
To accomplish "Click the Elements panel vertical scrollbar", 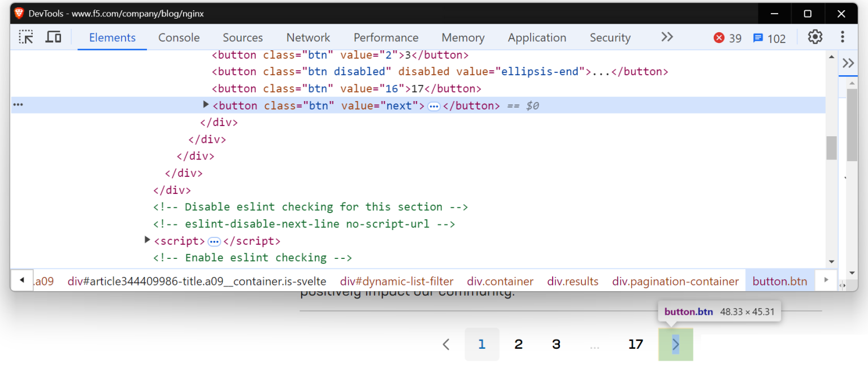I will click(831, 147).
